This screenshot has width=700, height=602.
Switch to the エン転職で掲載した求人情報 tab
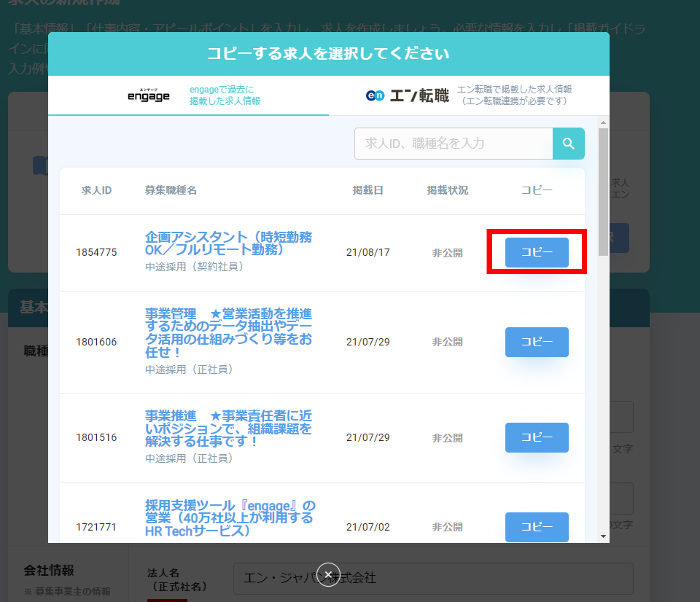click(469, 96)
